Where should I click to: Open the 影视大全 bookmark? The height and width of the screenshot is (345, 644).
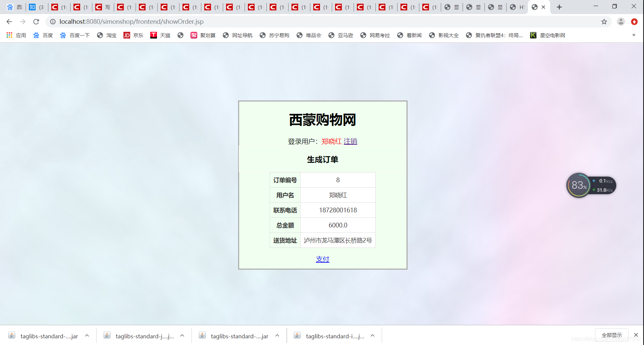point(444,35)
